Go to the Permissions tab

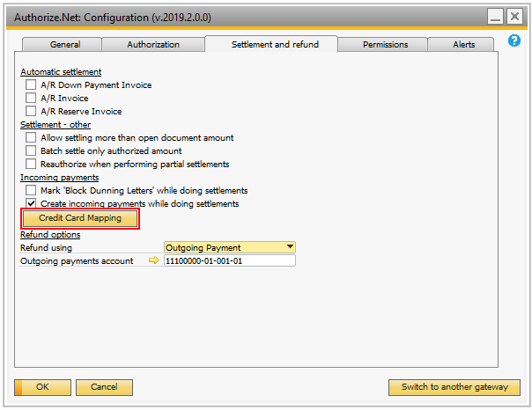pos(383,44)
